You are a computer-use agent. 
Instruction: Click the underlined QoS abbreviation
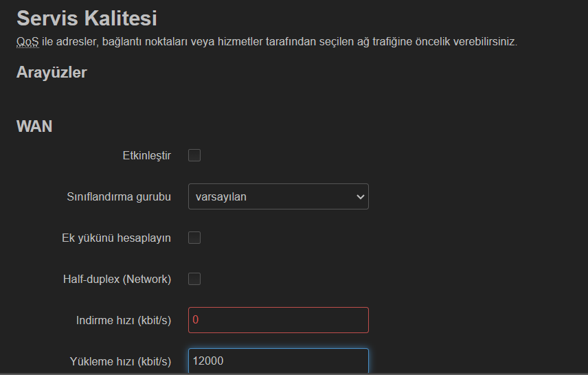[27, 42]
